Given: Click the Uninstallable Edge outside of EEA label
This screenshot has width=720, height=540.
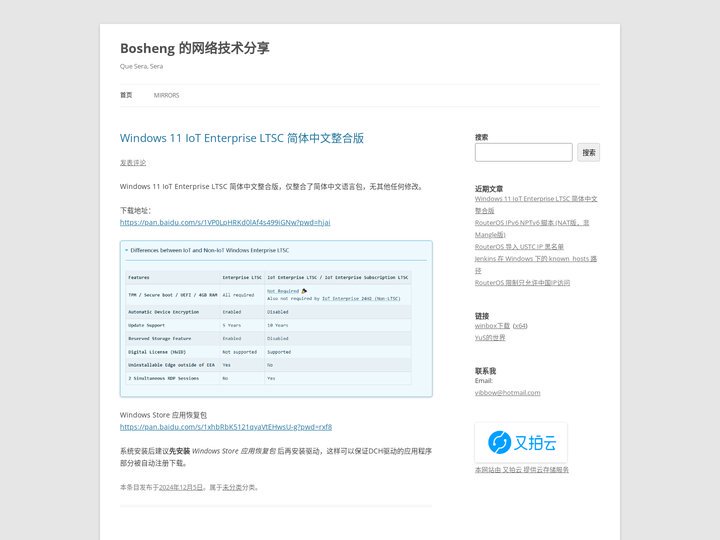Looking at the screenshot, I should [171, 365].
